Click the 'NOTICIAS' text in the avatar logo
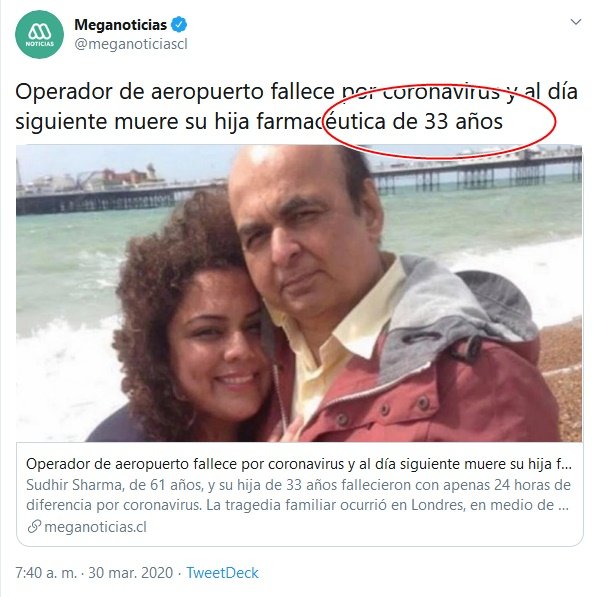The height and width of the screenshot is (597, 598). coord(40,44)
